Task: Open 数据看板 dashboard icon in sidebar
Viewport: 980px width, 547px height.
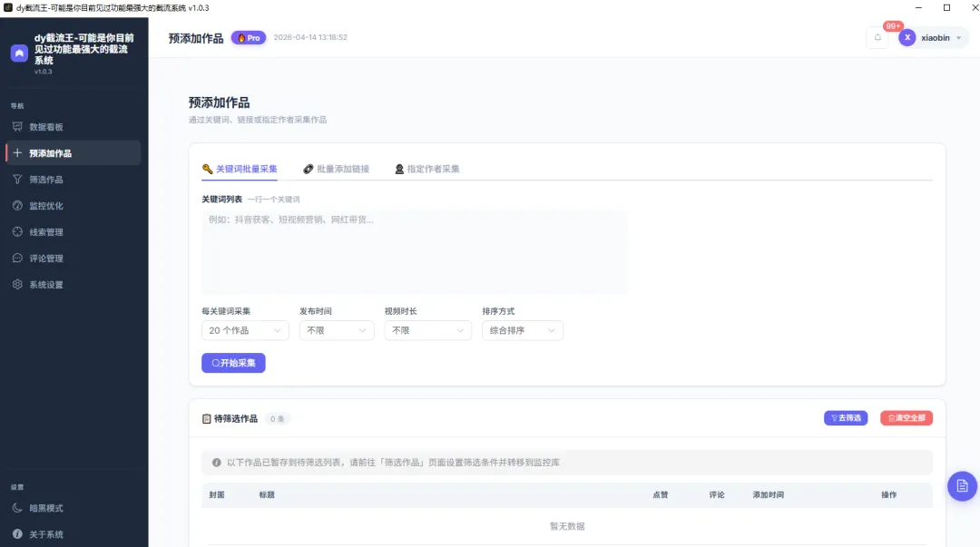Action: 17,127
